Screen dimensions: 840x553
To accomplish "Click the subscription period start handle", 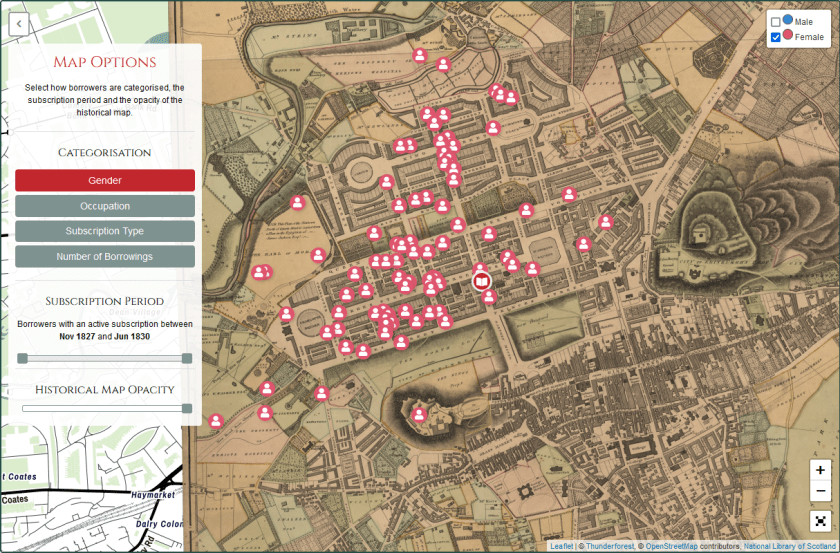I will coord(22,358).
